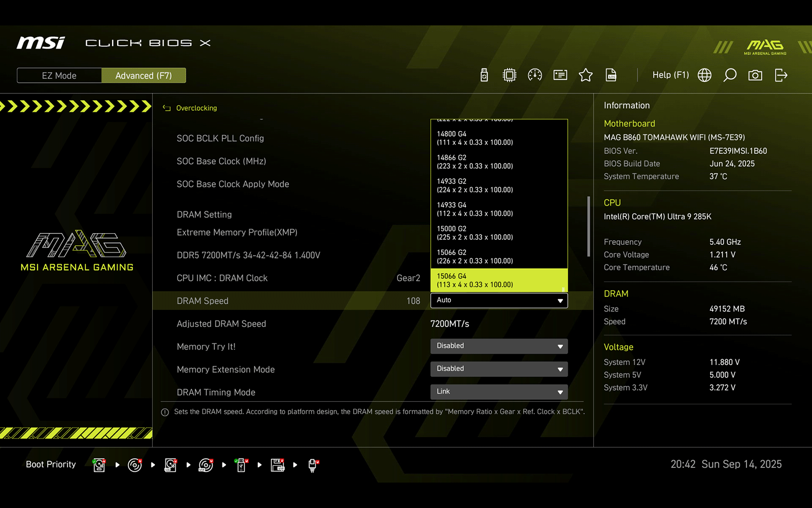
Task: Click the globe language icon
Action: tap(704, 75)
